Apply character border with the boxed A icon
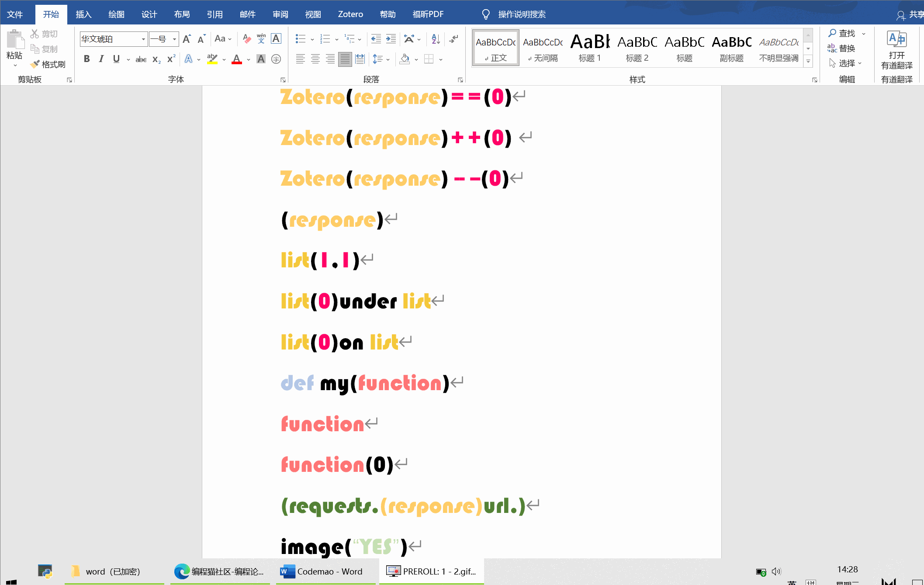Screen dimensions: 924x585 click(x=276, y=39)
